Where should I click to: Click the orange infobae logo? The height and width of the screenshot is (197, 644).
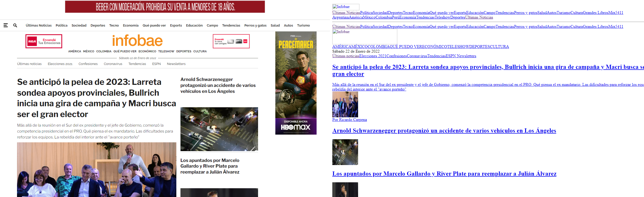pos(137,41)
